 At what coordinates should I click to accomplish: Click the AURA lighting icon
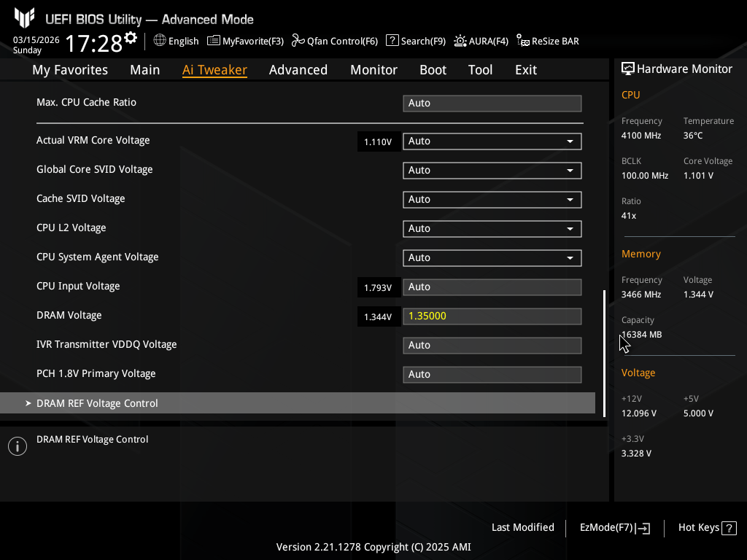coord(460,41)
